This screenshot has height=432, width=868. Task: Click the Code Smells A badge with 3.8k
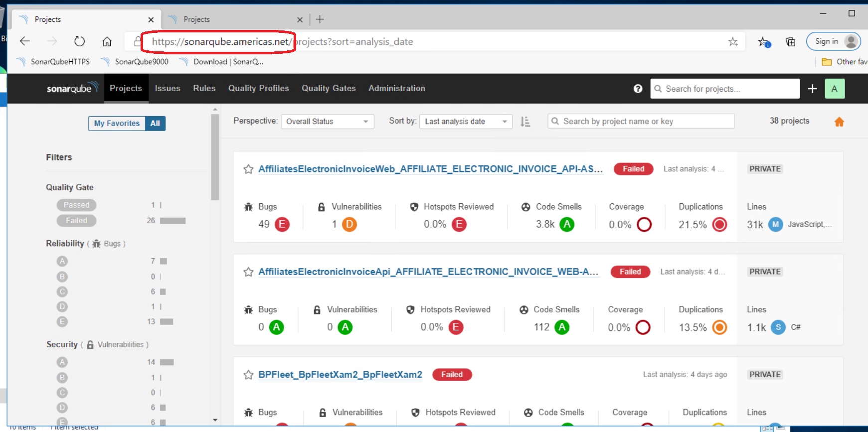tap(567, 224)
